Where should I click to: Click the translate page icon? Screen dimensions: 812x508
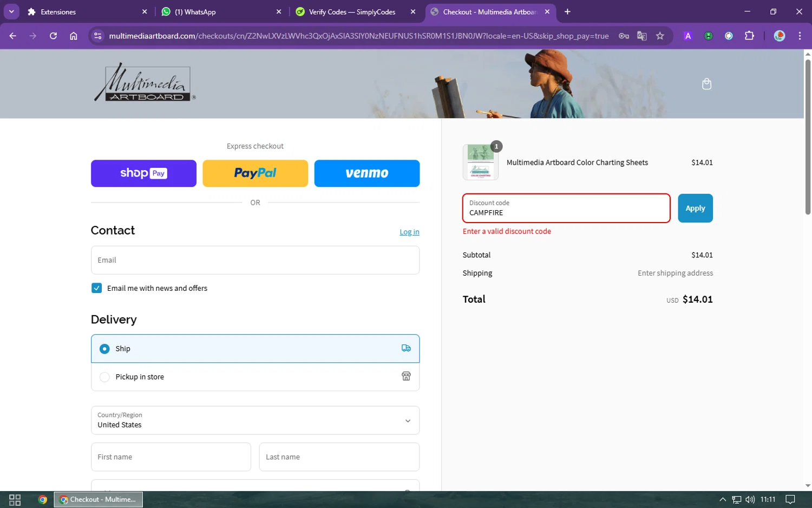tap(642, 36)
